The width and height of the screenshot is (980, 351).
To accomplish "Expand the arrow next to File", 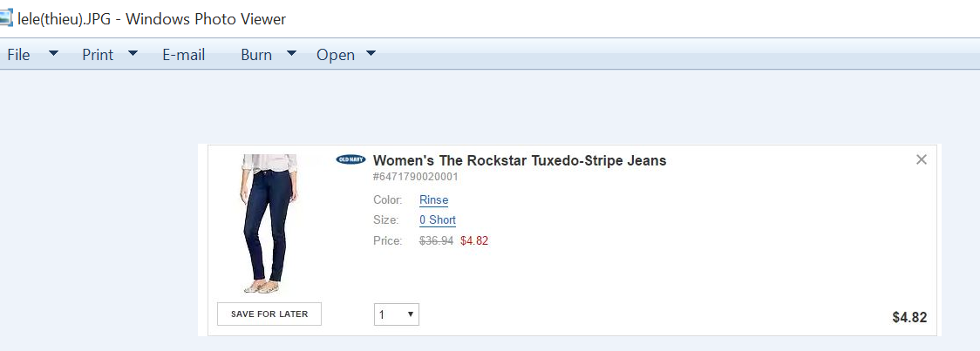I will [53, 54].
